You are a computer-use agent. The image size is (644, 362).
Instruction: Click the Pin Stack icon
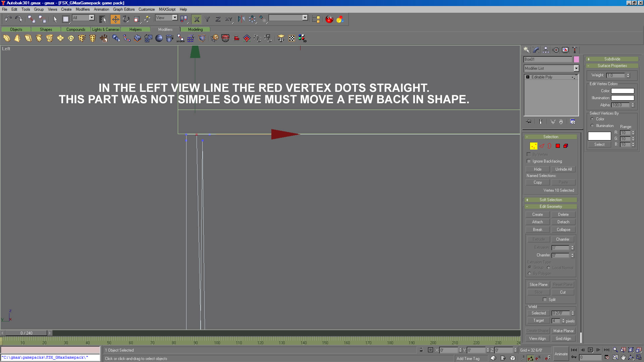pyautogui.click(x=529, y=122)
